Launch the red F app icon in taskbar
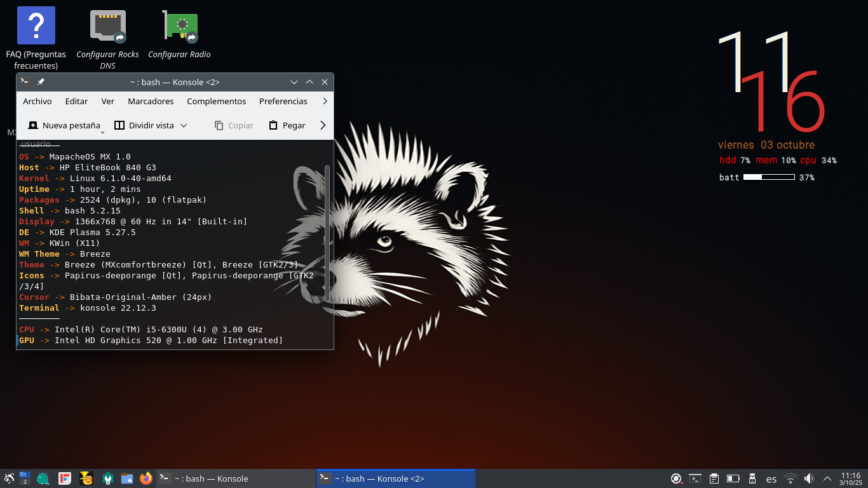The height and width of the screenshot is (488, 868). pos(64,478)
